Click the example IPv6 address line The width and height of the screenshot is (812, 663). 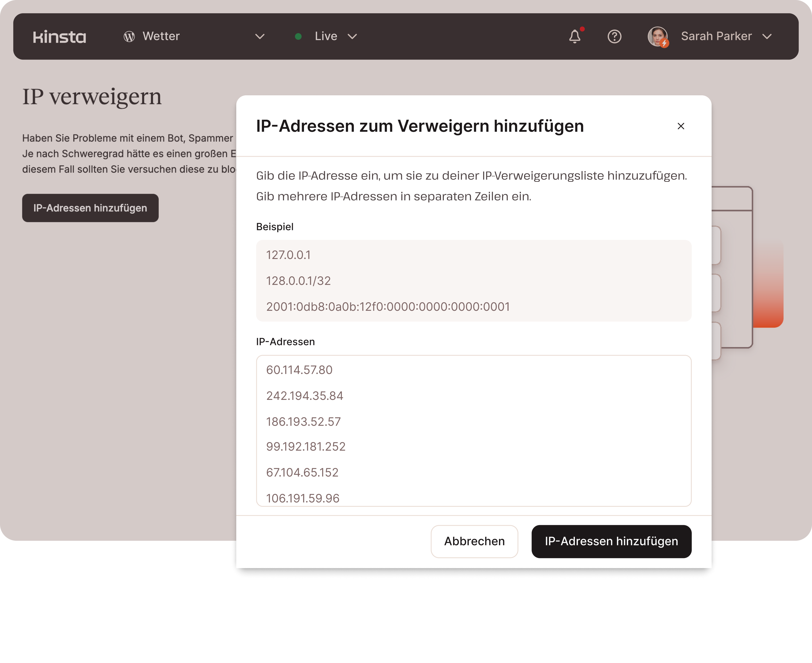(x=388, y=307)
